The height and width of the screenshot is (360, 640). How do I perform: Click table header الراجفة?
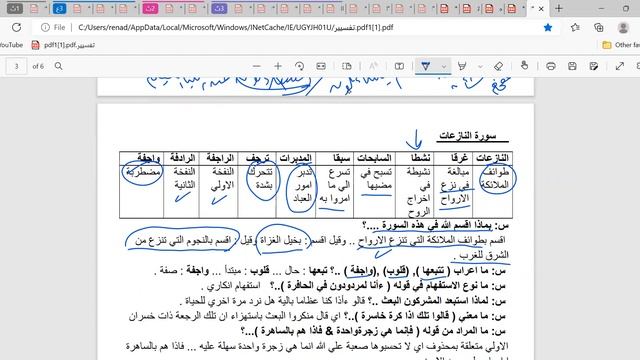tap(220, 158)
